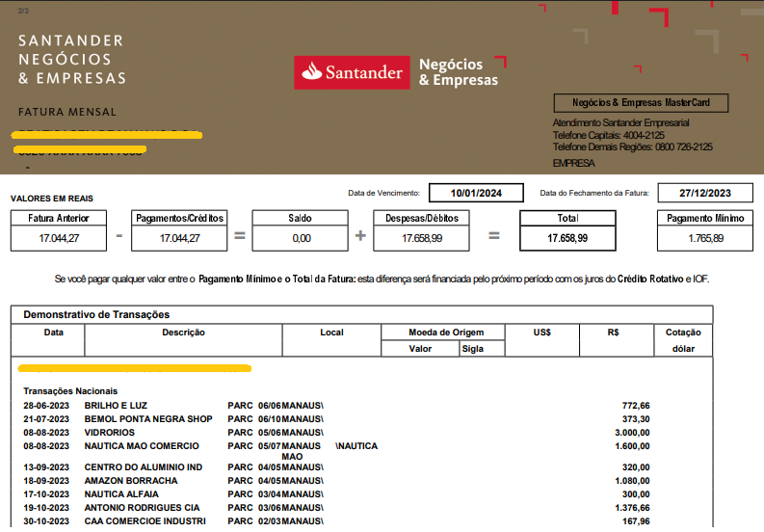Image resolution: width=764 pixels, height=532 pixels.
Task: Click the amount 1.376,66
Action: coord(632,508)
